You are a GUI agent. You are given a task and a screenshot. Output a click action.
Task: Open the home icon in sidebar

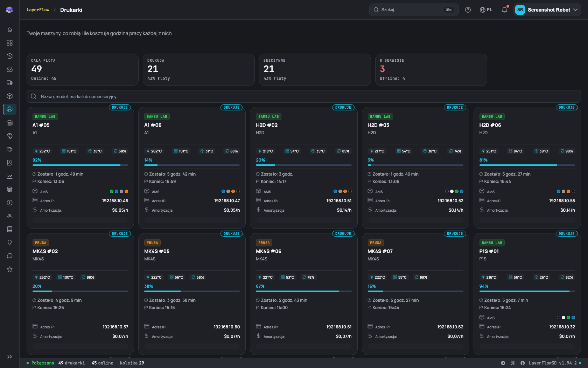9,29
